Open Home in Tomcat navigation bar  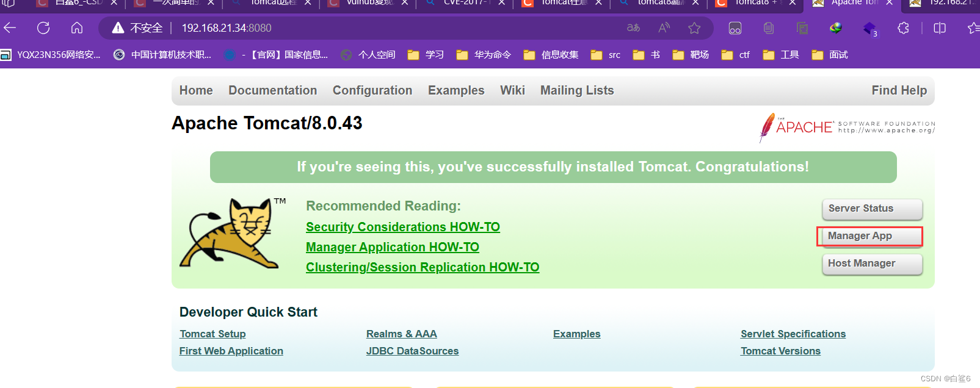pyautogui.click(x=196, y=90)
